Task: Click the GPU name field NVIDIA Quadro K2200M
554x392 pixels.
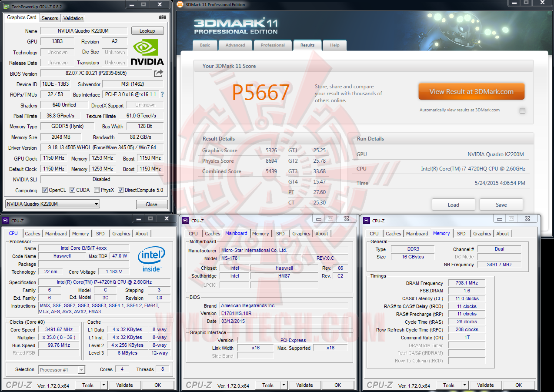Action: [84, 31]
